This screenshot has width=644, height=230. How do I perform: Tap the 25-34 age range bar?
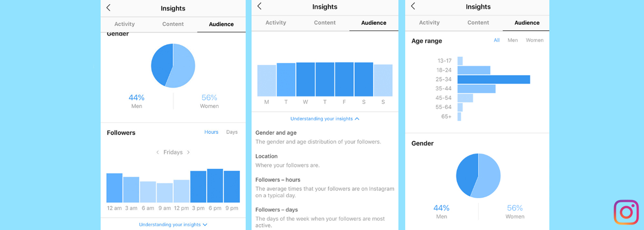click(494, 80)
